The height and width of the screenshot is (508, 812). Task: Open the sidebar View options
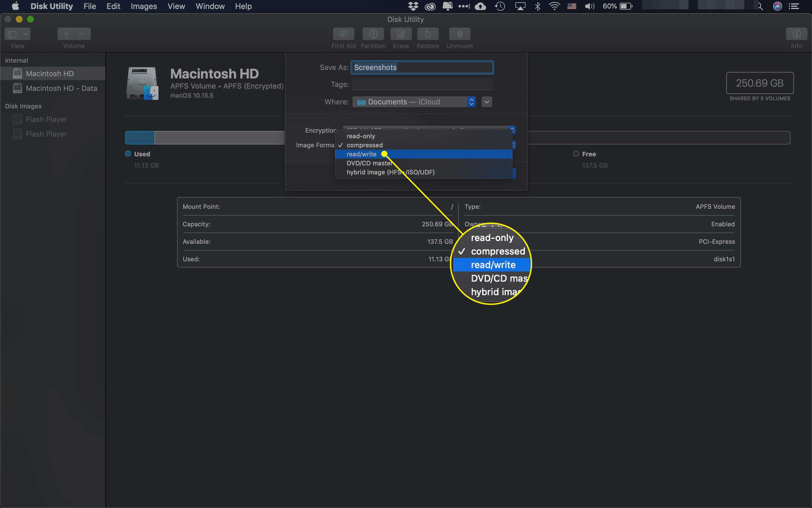(x=17, y=34)
